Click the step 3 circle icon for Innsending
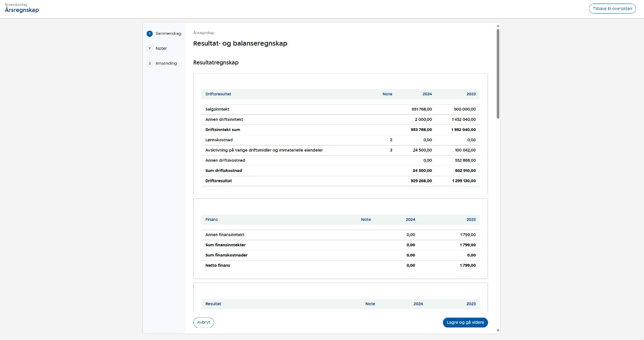Screen dimensions: 644x340 [149, 63]
